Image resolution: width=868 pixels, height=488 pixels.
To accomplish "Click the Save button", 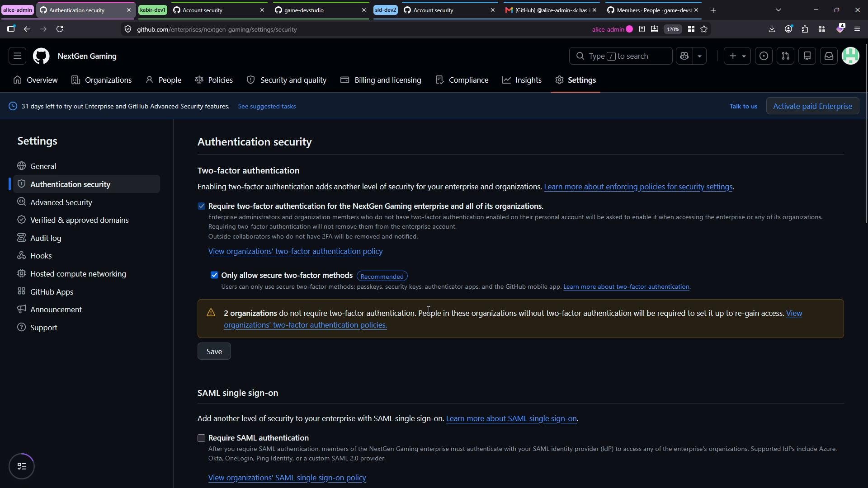I will tap(214, 352).
